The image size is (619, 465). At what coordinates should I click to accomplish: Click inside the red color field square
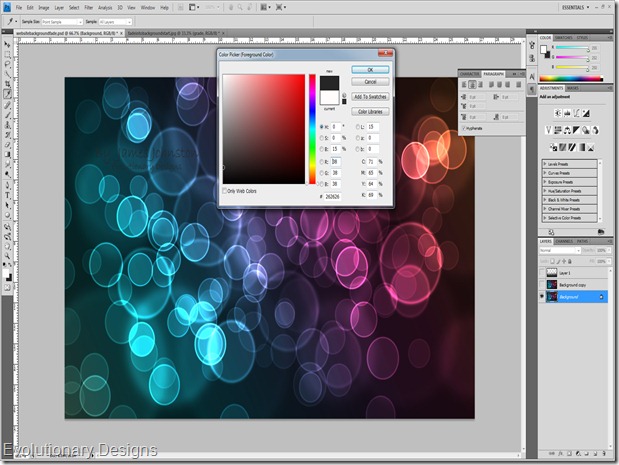pyautogui.click(x=264, y=129)
